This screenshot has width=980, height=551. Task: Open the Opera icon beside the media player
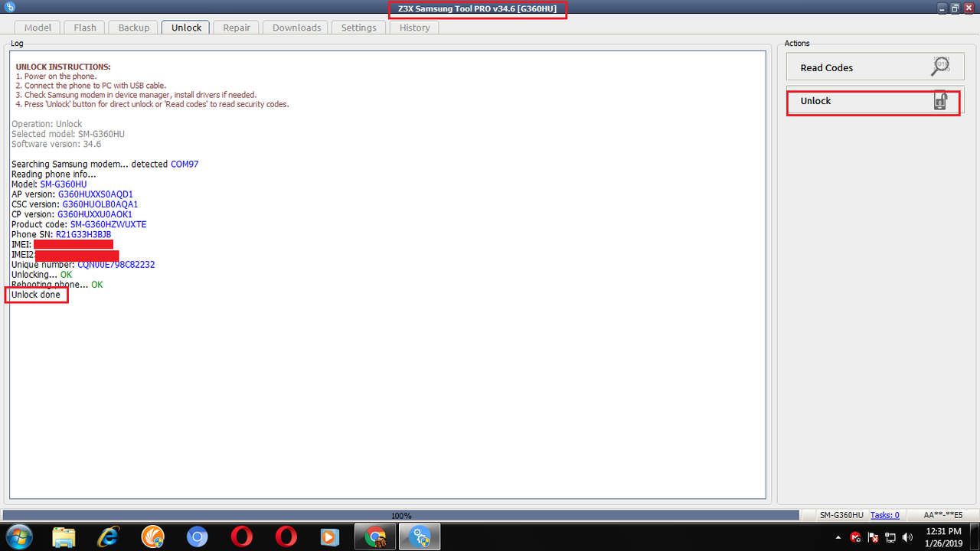(x=286, y=536)
